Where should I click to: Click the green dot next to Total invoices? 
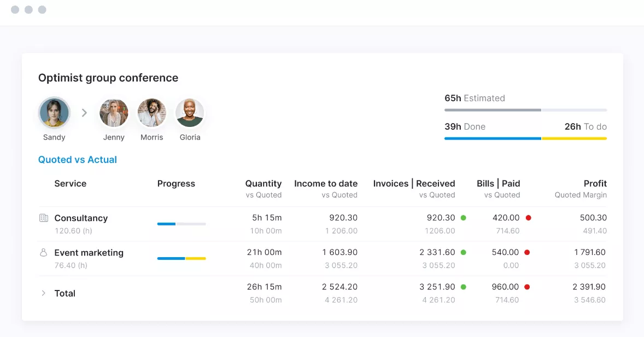point(463,287)
